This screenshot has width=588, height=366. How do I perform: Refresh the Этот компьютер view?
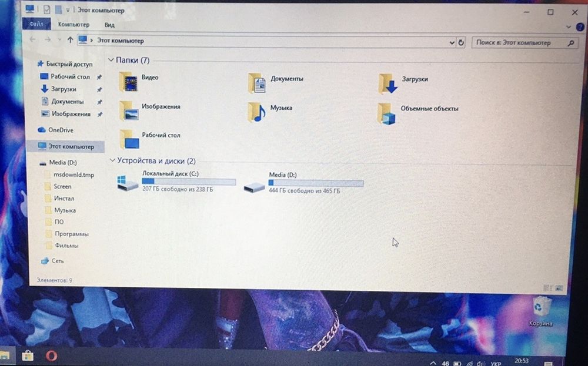point(461,43)
